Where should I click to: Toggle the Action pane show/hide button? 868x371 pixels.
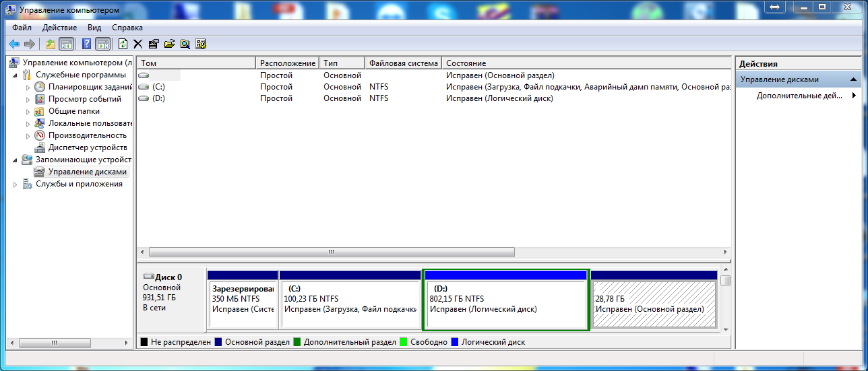click(x=102, y=44)
